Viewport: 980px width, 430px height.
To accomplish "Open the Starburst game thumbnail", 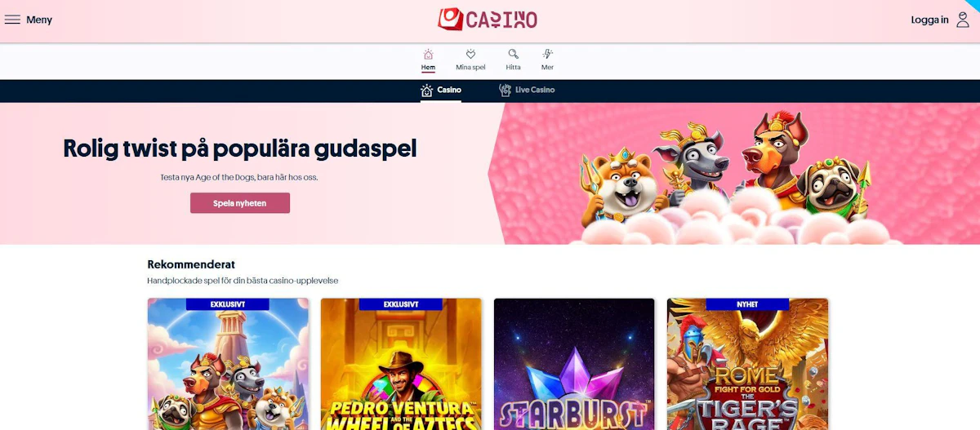I will coord(574,364).
